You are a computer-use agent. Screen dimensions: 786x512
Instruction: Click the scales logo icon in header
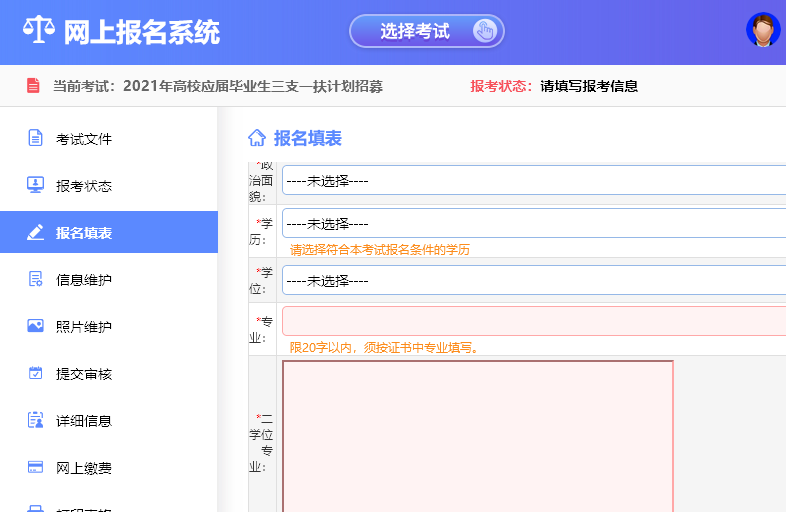pos(39,31)
